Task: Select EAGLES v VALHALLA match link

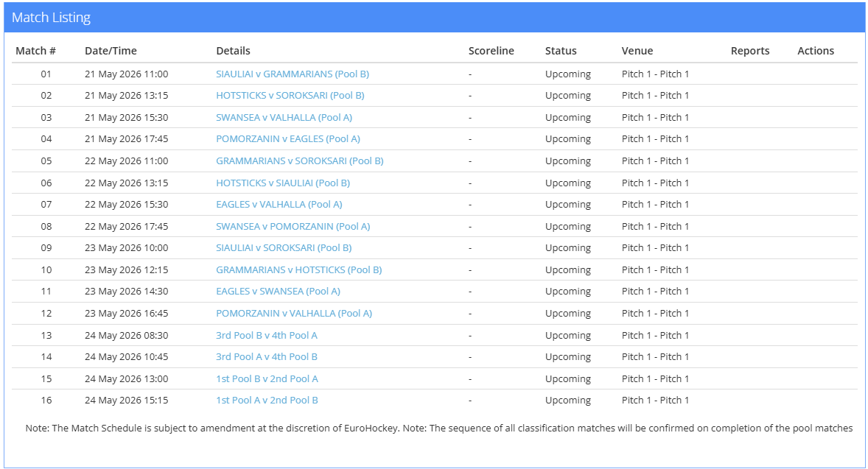Action: click(279, 205)
